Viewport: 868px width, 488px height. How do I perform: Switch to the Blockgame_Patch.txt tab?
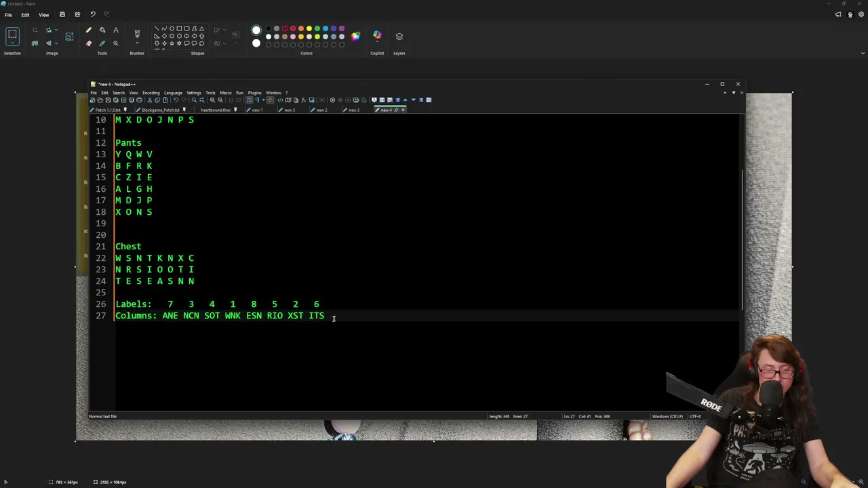[x=160, y=110]
